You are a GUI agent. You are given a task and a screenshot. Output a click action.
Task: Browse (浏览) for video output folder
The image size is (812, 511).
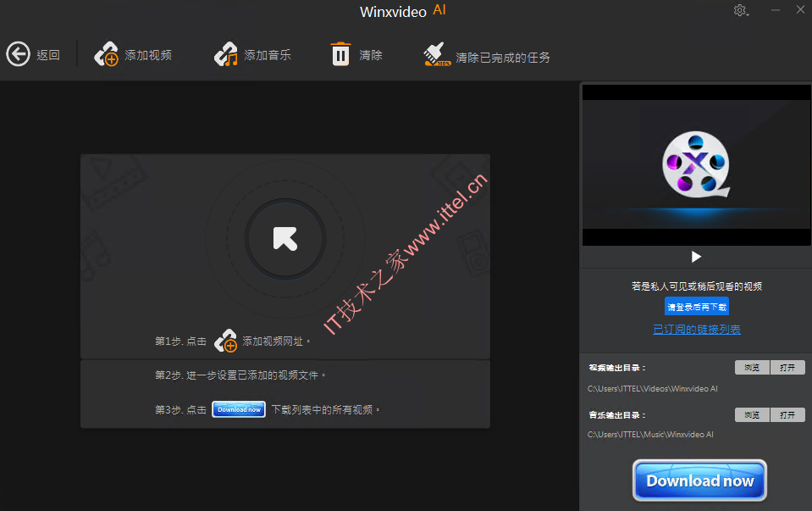click(752, 368)
